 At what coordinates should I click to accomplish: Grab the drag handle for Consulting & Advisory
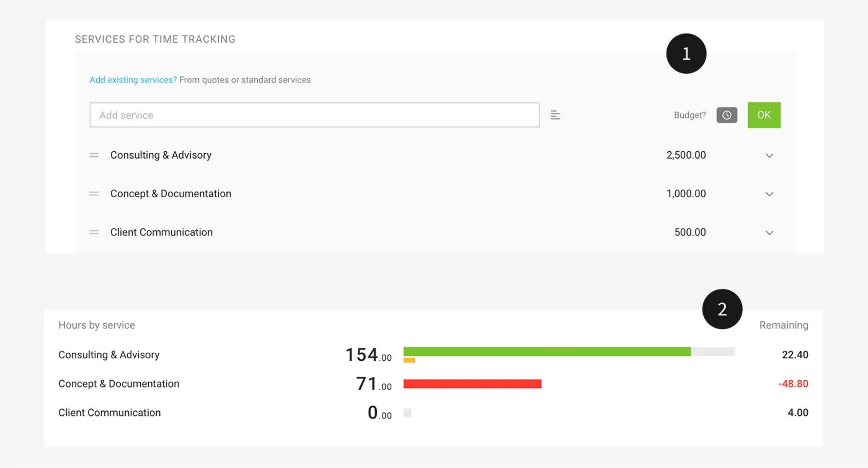[94, 155]
